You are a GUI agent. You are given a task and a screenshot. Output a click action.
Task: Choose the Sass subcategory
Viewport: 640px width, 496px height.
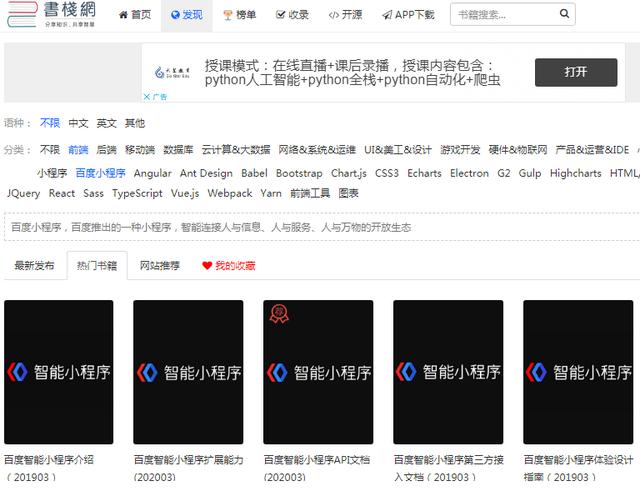coord(93,193)
